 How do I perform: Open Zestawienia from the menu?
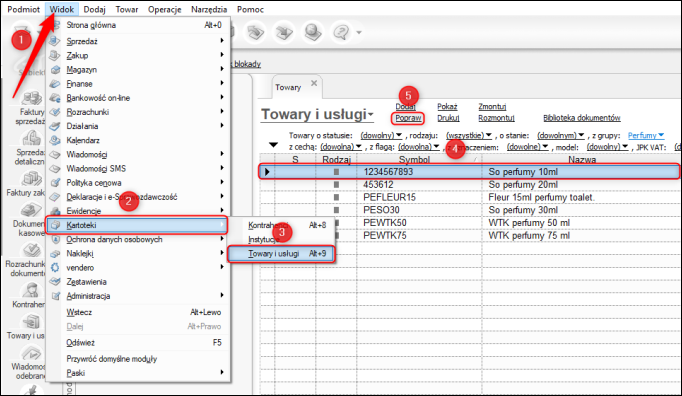tap(138, 282)
